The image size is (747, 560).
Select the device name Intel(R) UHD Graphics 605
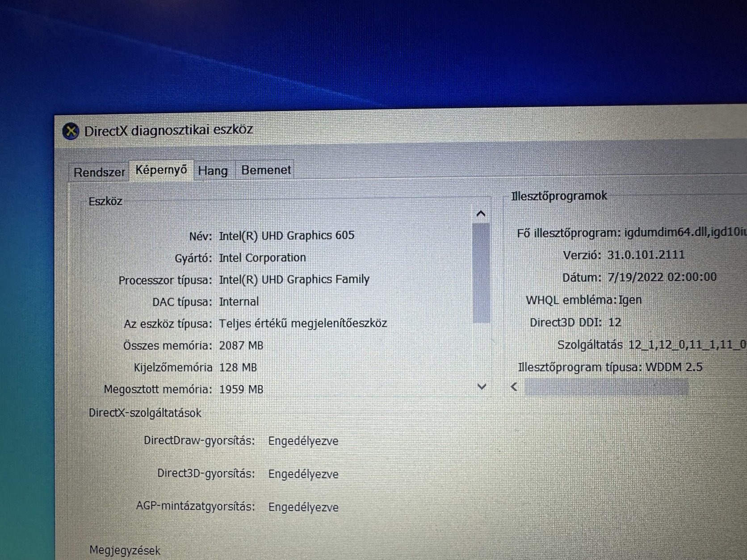coord(286,235)
